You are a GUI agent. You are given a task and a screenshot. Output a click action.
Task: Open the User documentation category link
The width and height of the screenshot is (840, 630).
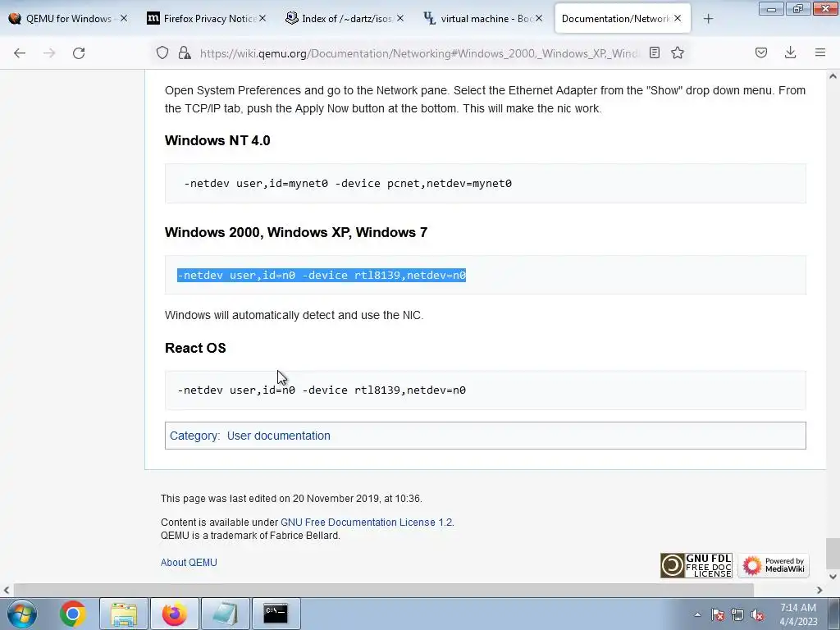coord(279,436)
